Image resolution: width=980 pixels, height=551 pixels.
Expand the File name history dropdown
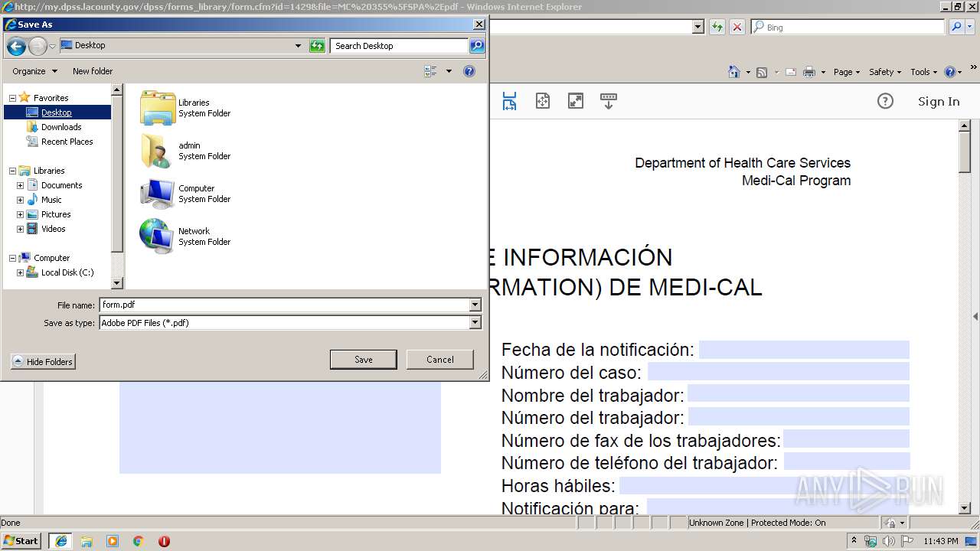coord(475,304)
